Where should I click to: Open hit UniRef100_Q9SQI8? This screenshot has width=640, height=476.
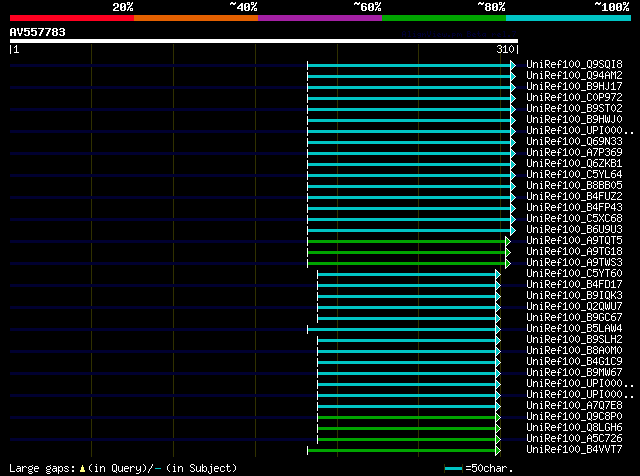coord(574,65)
